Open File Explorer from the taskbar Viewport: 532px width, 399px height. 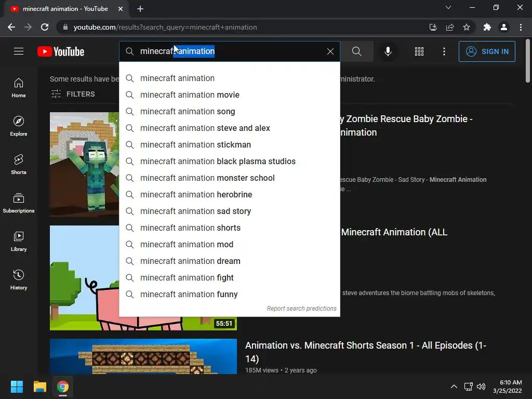[39, 387]
